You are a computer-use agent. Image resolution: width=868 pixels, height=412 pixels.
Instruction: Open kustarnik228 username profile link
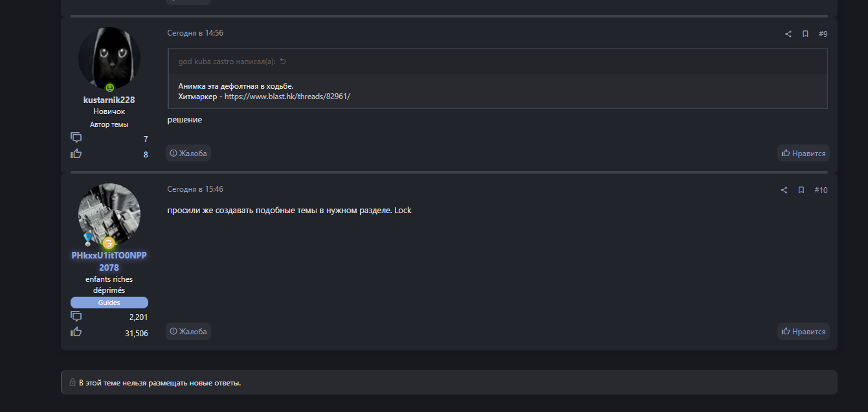(109, 100)
